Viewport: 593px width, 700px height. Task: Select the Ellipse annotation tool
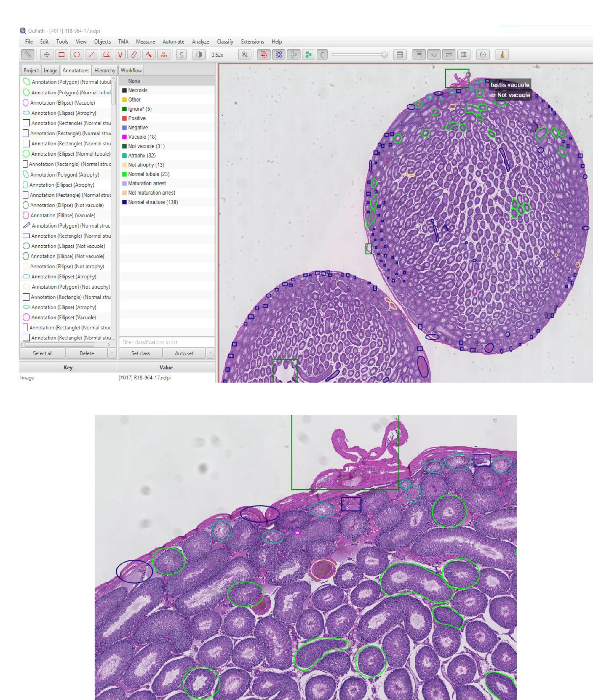pyautogui.click(x=77, y=55)
